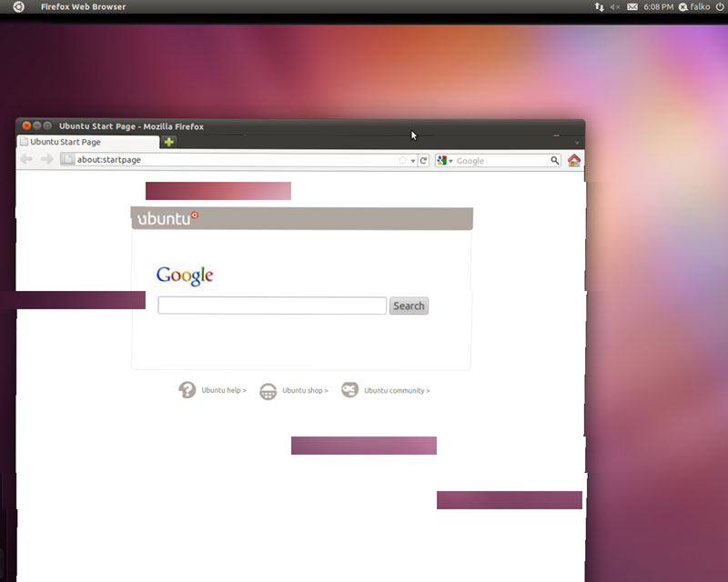The width and height of the screenshot is (728, 582).
Task: Open the muted sound volume indicator
Action: click(615, 7)
